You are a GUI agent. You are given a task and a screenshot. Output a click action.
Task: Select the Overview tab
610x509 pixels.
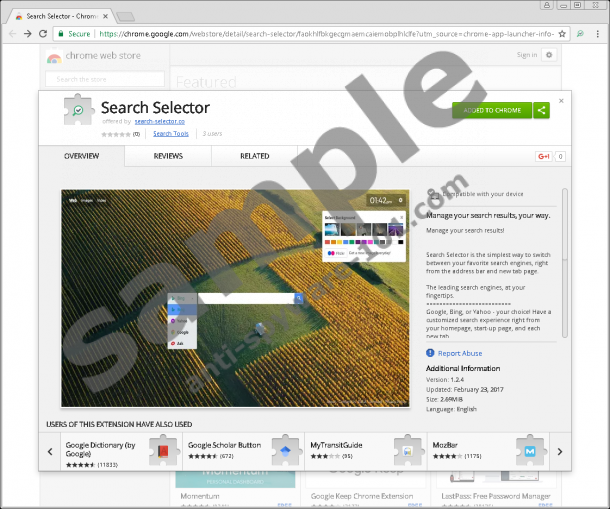click(x=81, y=156)
